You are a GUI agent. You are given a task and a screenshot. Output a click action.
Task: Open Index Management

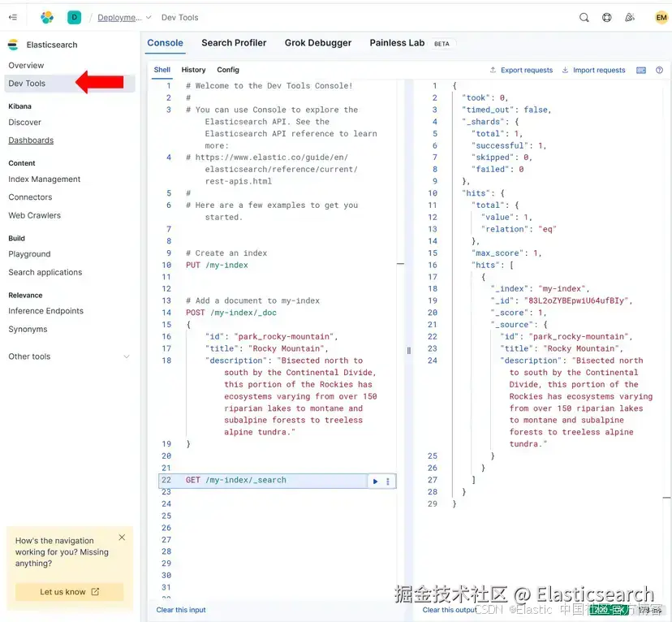[x=44, y=179]
